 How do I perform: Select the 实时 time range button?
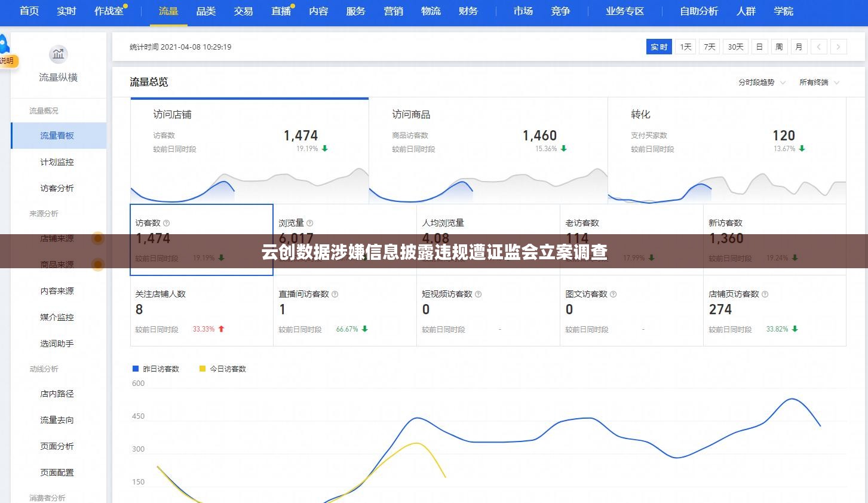[659, 47]
